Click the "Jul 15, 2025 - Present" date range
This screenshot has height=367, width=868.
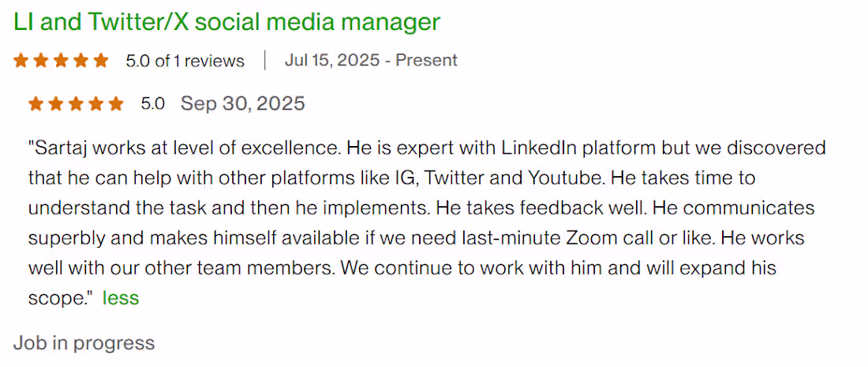click(371, 61)
